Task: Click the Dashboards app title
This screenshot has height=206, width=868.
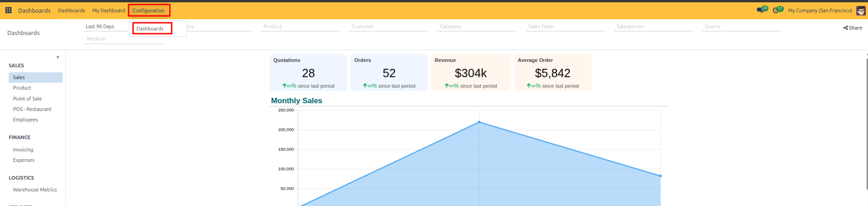Action: tap(34, 10)
